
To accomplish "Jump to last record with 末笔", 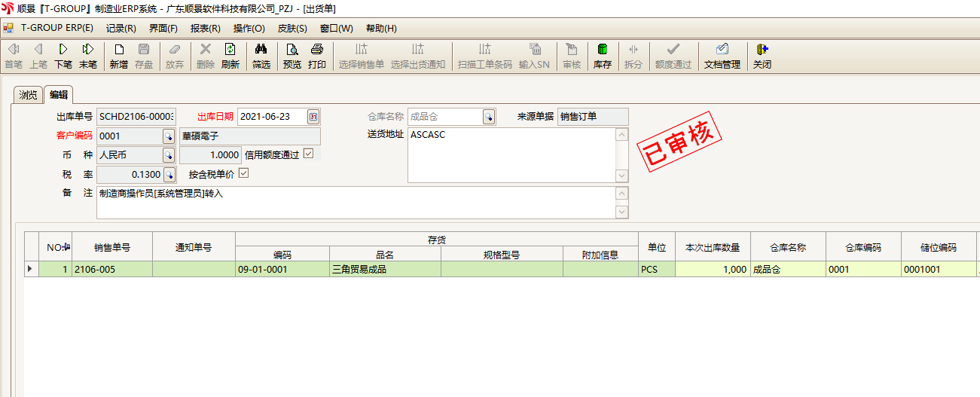I will [88, 56].
